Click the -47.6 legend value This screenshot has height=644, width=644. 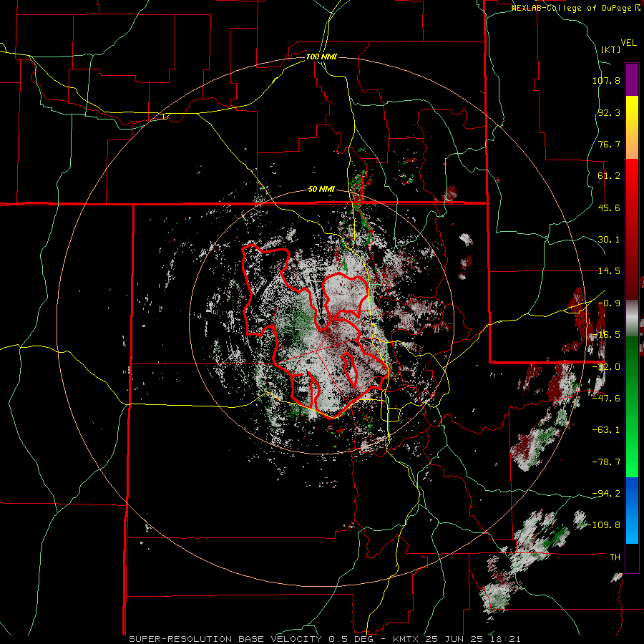pyautogui.click(x=606, y=399)
